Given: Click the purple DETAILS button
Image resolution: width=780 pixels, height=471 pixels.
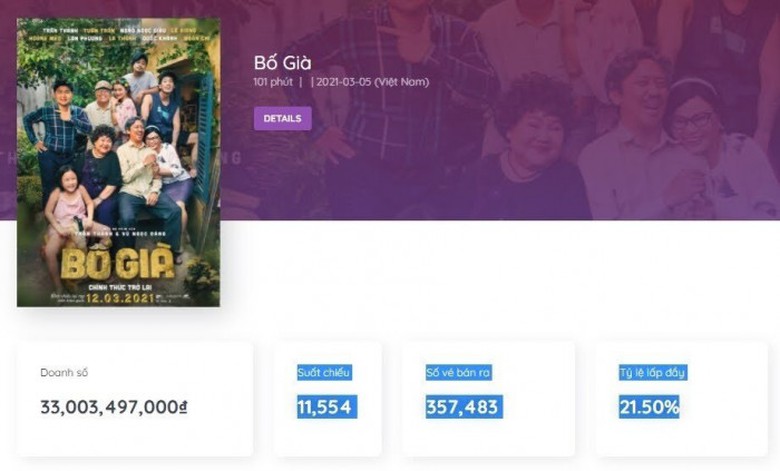Looking at the screenshot, I should pos(283,118).
